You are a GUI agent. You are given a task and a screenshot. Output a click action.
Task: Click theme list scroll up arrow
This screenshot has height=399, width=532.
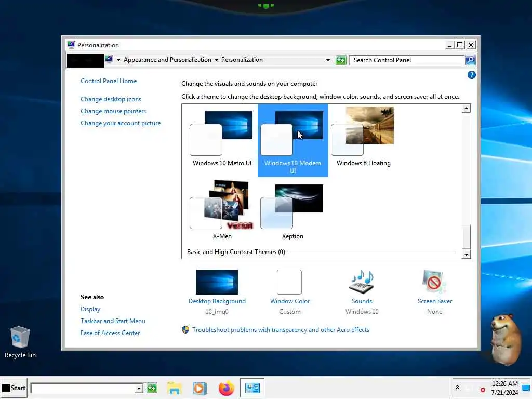click(466, 108)
